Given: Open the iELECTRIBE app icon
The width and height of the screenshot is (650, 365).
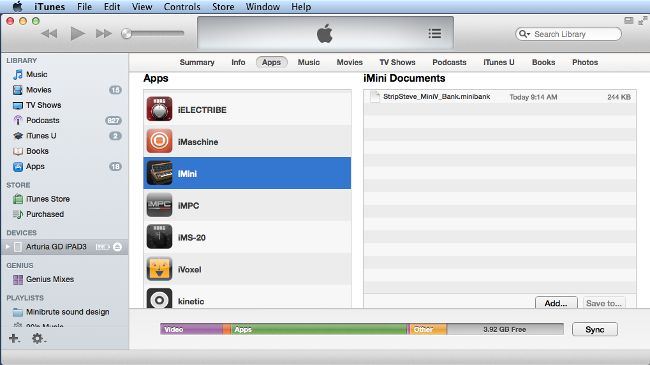Looking at the screenshot, I should [x=159, y=109].
